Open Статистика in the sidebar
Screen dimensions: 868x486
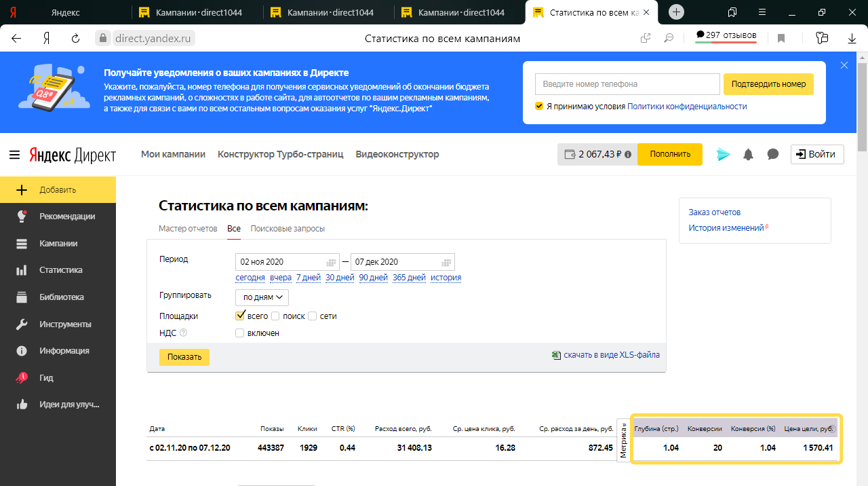click(58, 270)
